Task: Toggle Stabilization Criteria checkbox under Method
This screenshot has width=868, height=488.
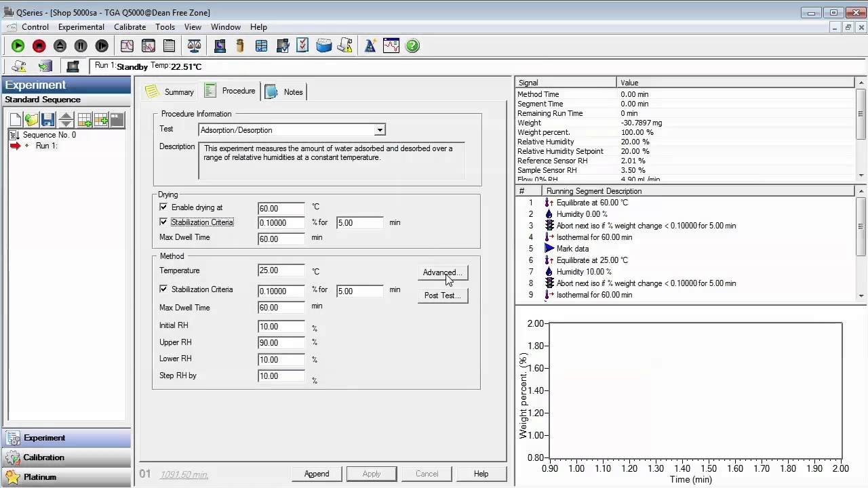Action: click(x=163, y=289)
